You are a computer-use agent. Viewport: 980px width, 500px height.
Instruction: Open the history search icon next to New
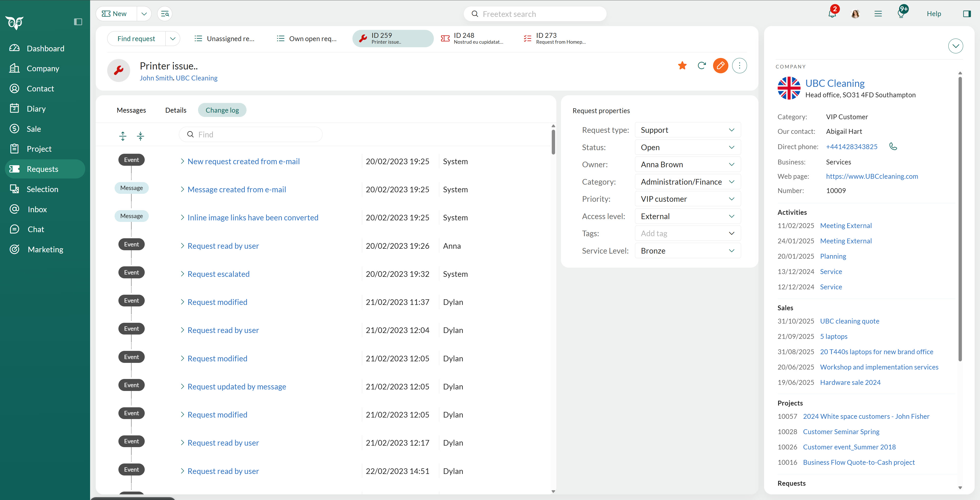[x=165, y=14]
